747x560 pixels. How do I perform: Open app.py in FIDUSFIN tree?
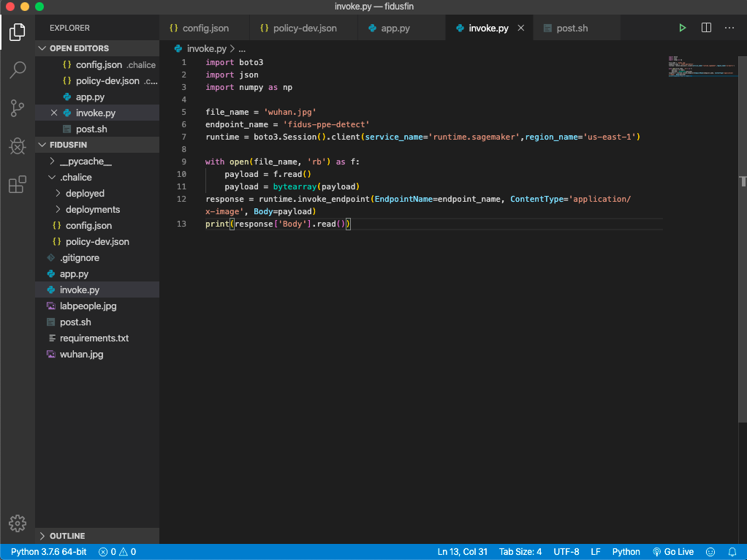97,274
